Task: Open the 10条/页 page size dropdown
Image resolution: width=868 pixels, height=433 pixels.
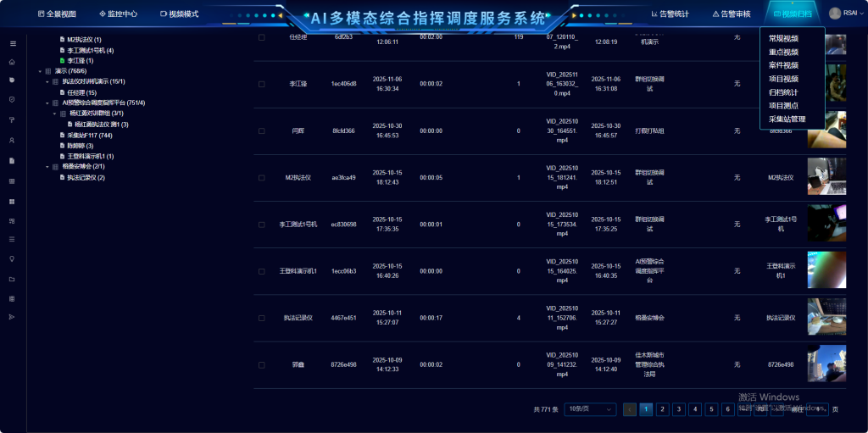Action: [590, 409]
